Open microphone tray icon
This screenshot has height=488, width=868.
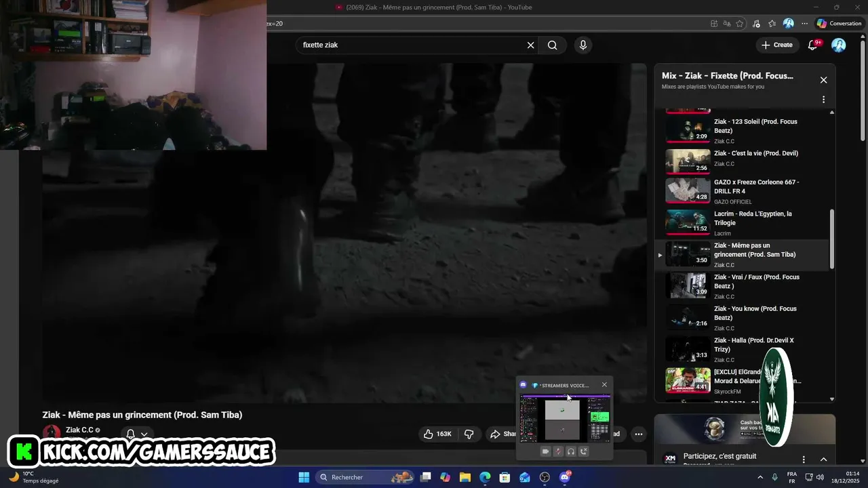pos(775,477)
